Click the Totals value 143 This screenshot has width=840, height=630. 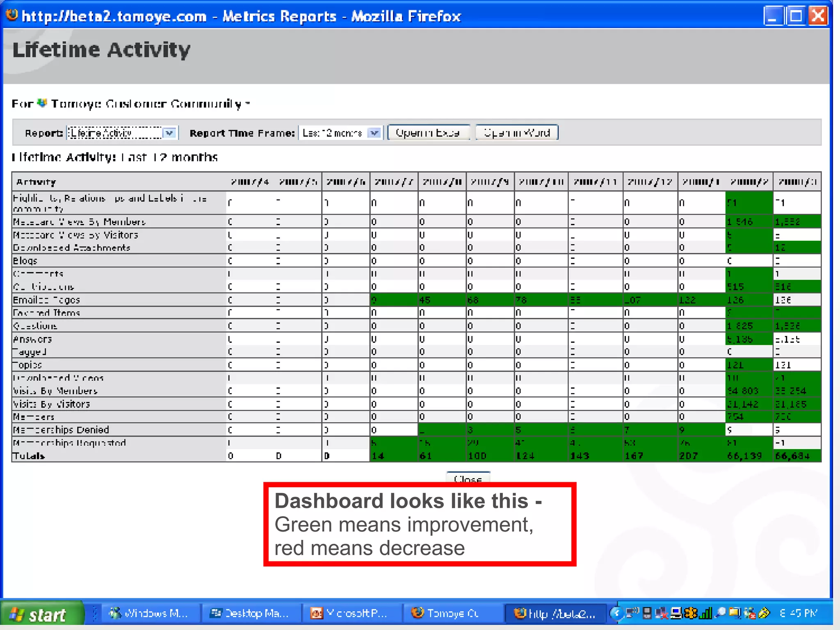(580, 456)
